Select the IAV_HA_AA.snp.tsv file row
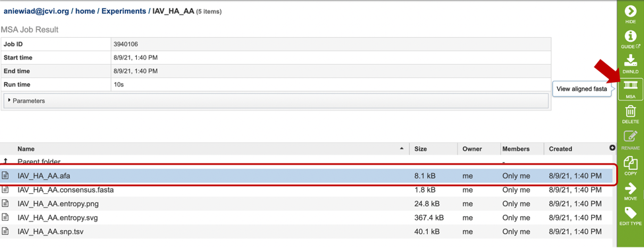The height and width of the screenshot is (248, 644). pyautogui.click(x=306, y=231)
